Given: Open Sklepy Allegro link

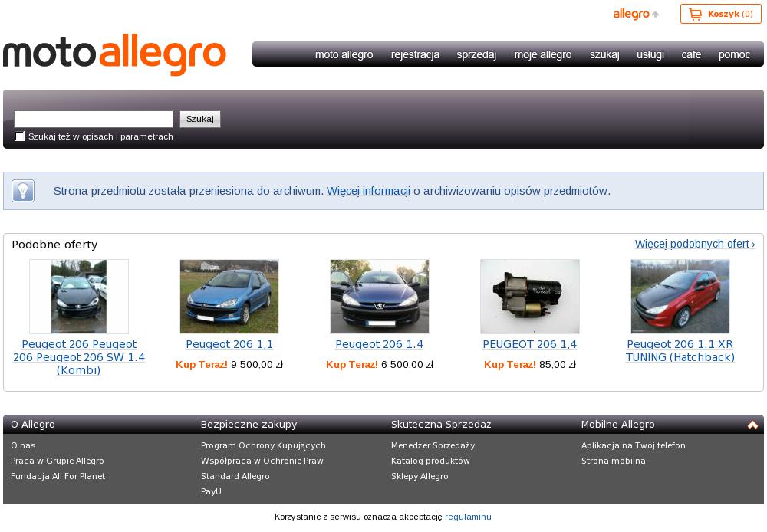Looking at the screenshot, I should click(x=420, y=476).
